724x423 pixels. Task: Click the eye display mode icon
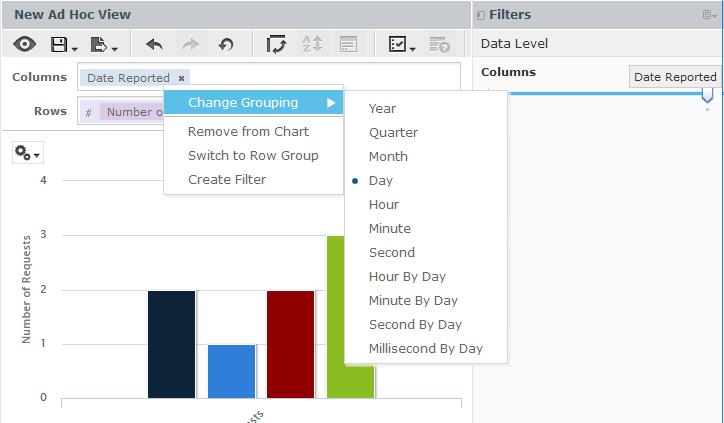coord(24,45)
